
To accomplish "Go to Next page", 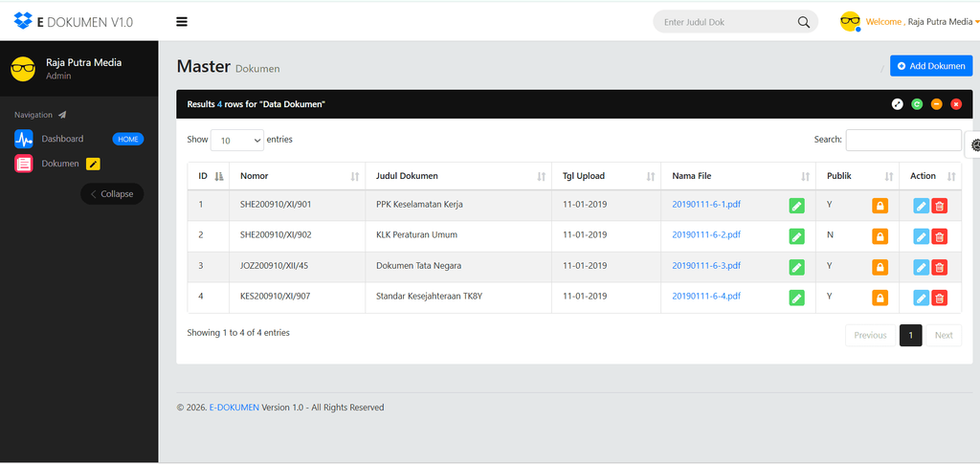I will (944, 336).
